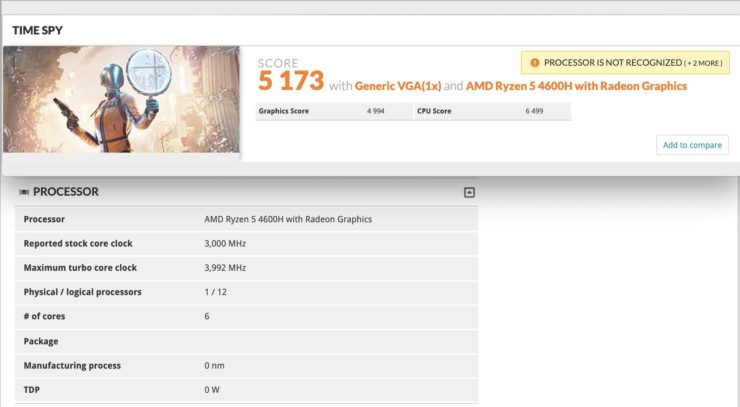740x407 pixels.
Task: Click the CPU Score label
Action: pyautogui.click(x=434, y=111)
